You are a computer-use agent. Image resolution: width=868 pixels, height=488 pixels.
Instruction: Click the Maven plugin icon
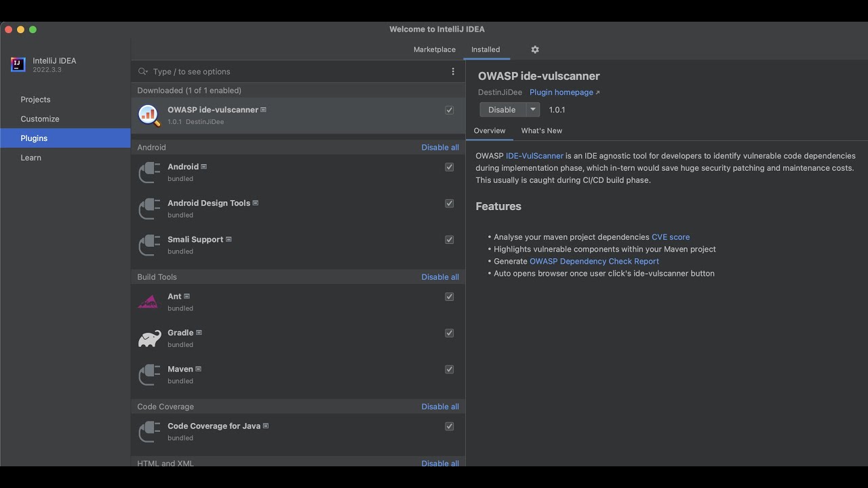pos(149,375)
